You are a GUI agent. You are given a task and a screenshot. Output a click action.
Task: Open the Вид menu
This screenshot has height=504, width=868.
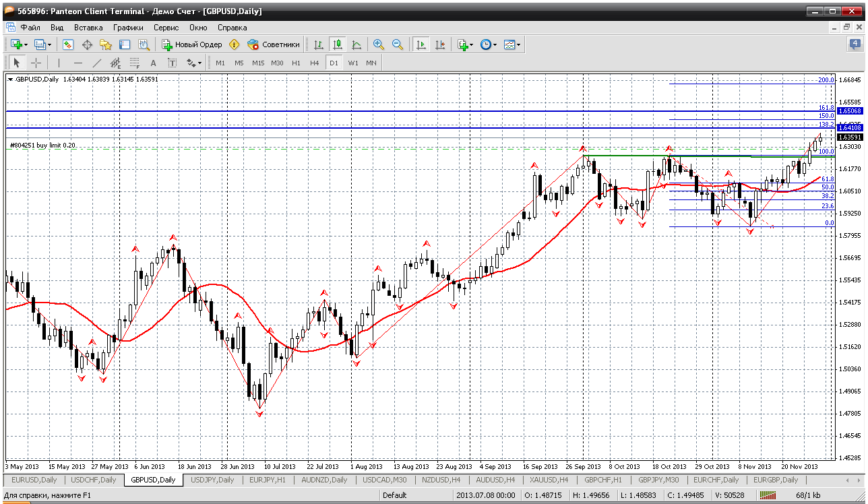pyautogui.click(x=57, y=28)
